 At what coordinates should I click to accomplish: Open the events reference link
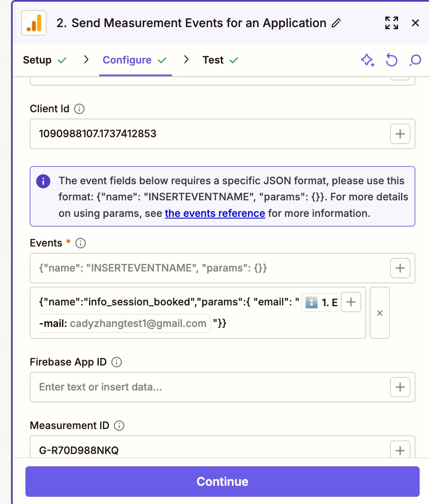[x=215, y=213]
